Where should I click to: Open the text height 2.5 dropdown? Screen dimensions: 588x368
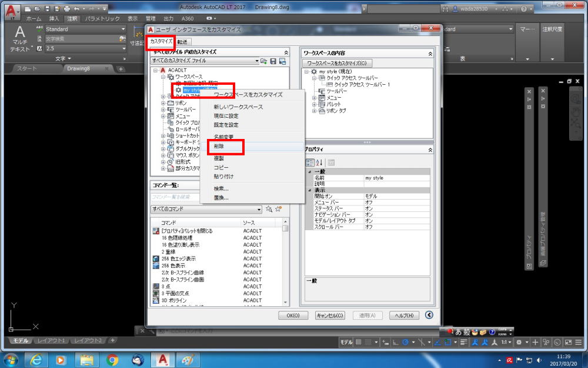click(x=86, y=48)
